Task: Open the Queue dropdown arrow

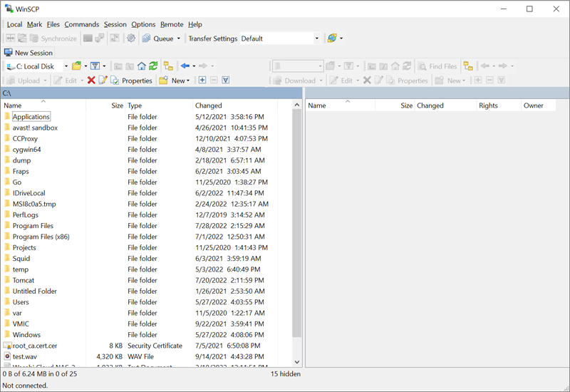Action: (x=179, y=38)
